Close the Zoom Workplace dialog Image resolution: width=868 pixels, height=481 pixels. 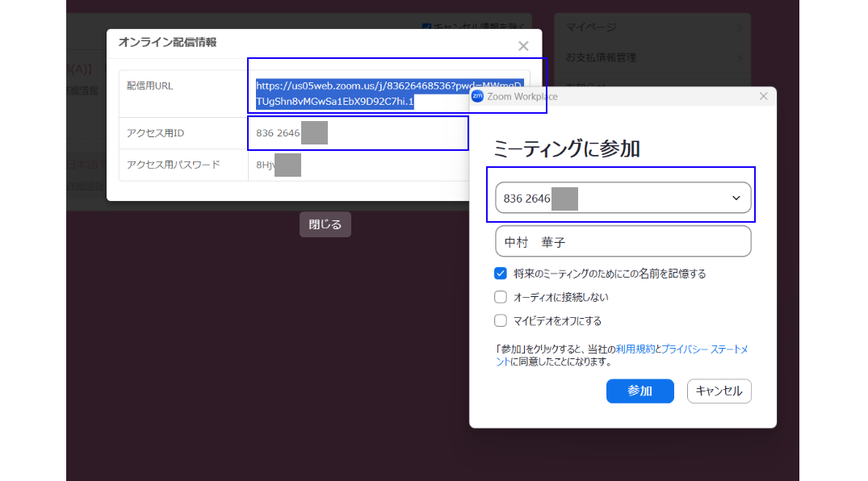(x=764, y=96)
